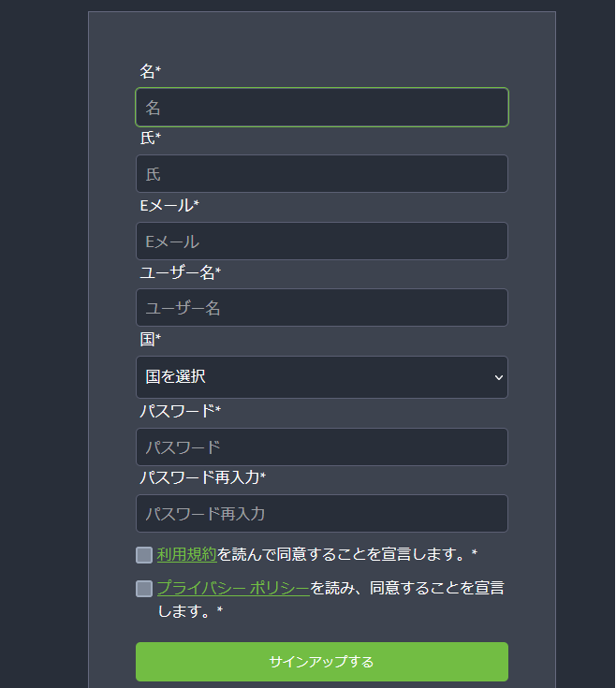616x688 pixels.
Task: Focus the パスワード input field
Action: coord(321,447)
